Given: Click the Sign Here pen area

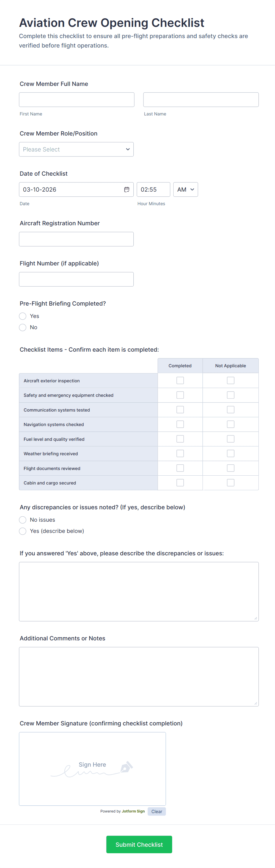Looking at the screenshot, I should [92, 768].
